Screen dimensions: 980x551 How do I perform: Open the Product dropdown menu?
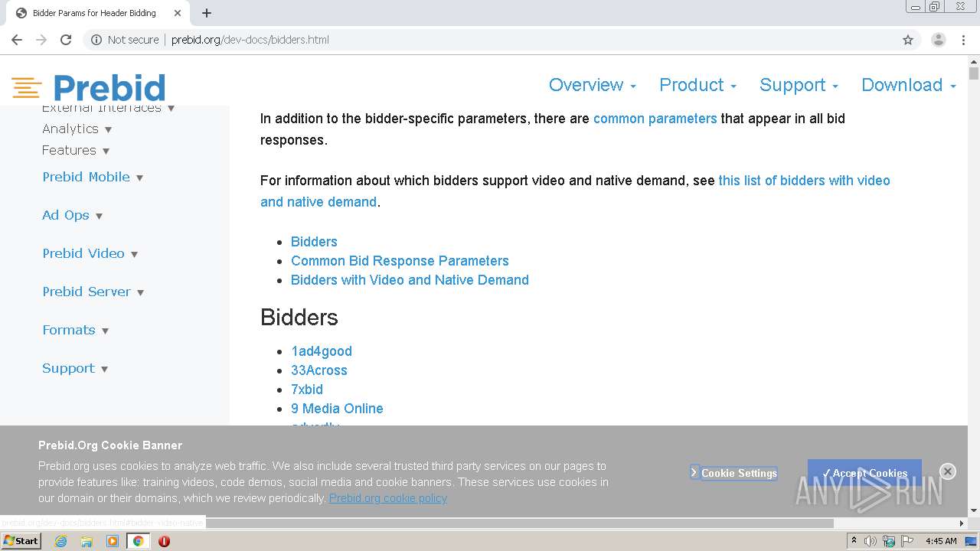(x=697, y=85)
